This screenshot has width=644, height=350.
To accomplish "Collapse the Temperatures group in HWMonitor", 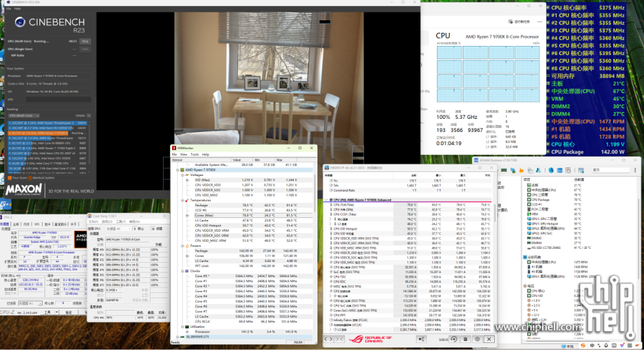I will (183, 200).
